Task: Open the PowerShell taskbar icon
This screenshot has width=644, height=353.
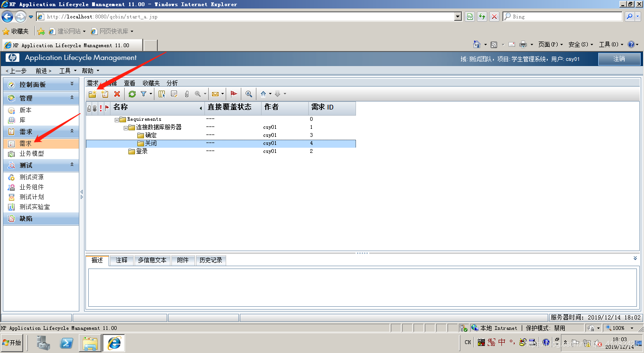Action: pyautogui.click(x=67, y=343)
